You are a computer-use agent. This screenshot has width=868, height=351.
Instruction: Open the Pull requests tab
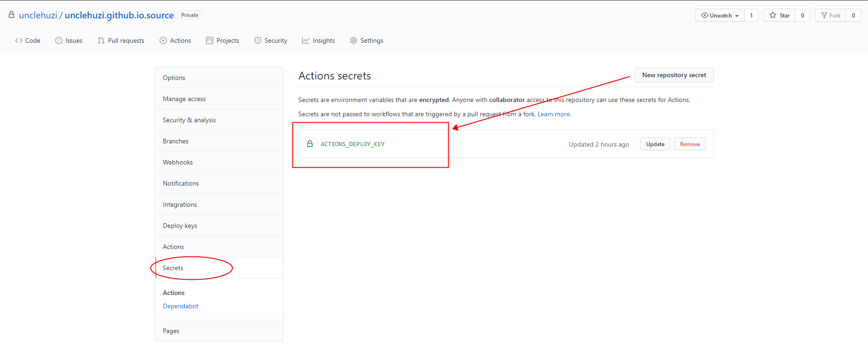[121, 40]
